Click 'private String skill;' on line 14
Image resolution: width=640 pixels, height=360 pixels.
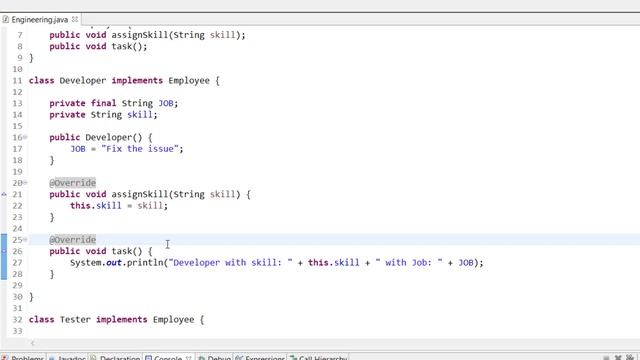point(103,115)
